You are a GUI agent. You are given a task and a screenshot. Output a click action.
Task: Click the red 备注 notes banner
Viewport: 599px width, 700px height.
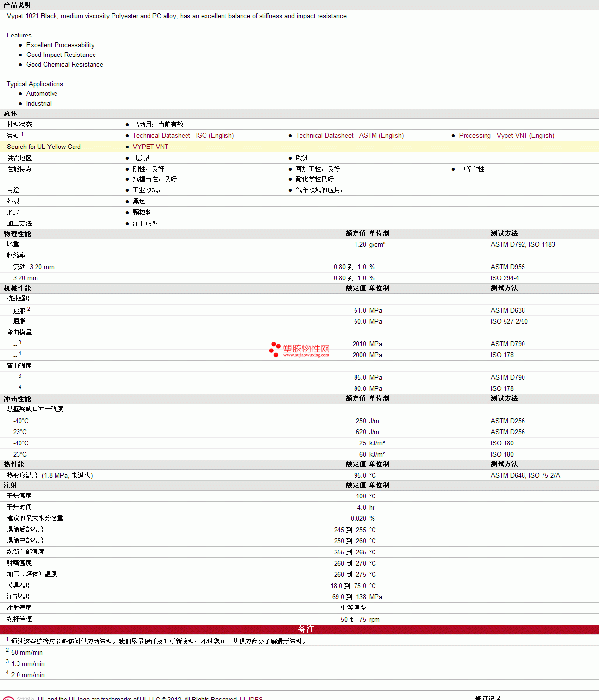[299, 629]
